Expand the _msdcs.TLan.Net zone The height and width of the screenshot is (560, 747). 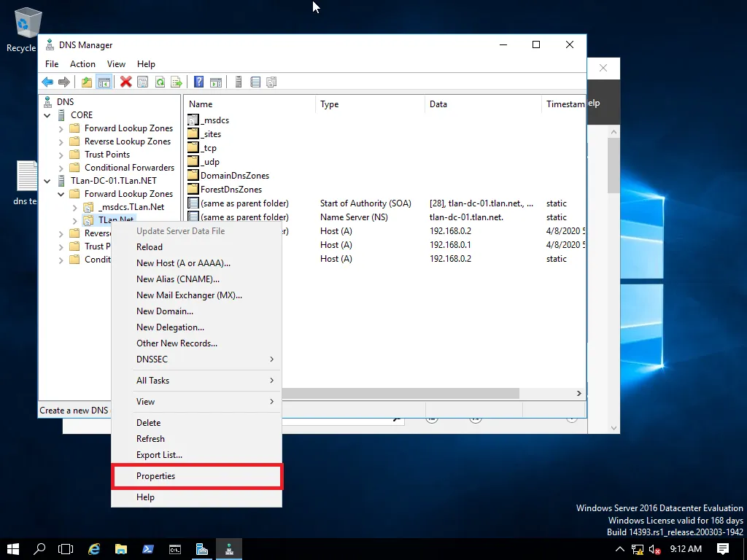(x=75, y=208)
